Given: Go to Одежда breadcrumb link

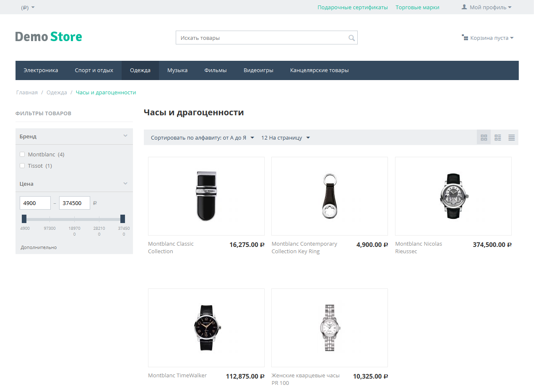Looking at the screenshot, I should (57, 92).
